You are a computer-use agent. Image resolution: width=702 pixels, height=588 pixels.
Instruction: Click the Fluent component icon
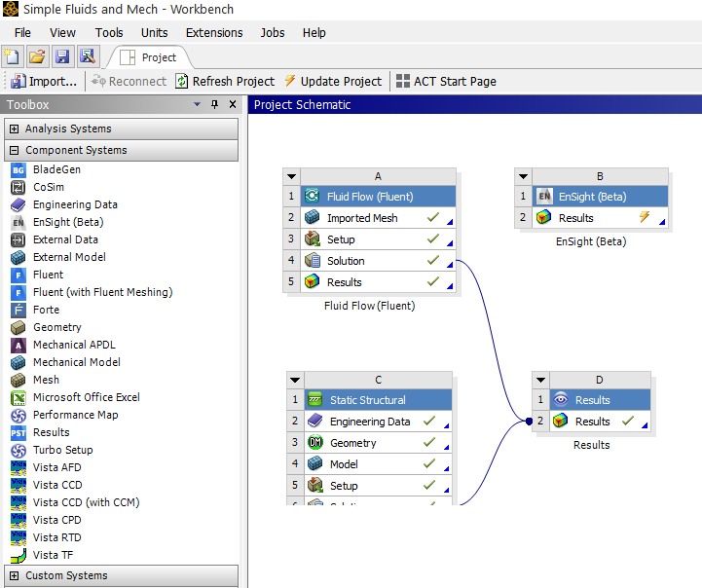coord(18,275)
